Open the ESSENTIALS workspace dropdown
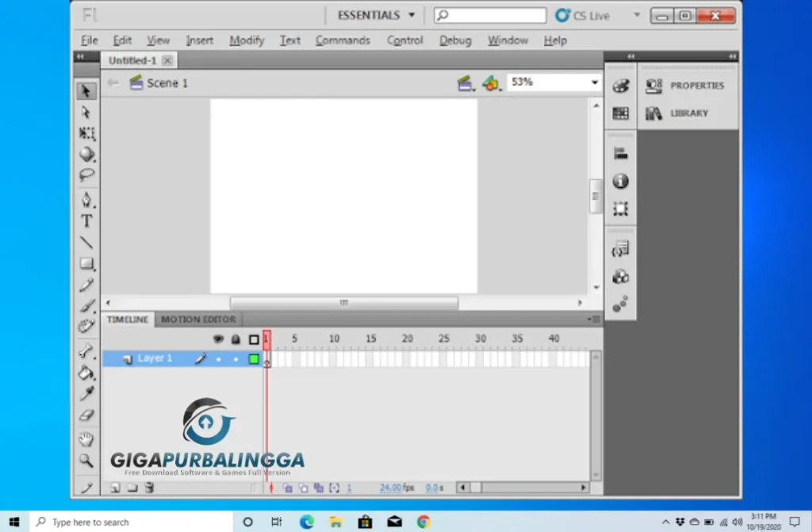The height and width of the screenshot is (532, 812). click(374, 15)
